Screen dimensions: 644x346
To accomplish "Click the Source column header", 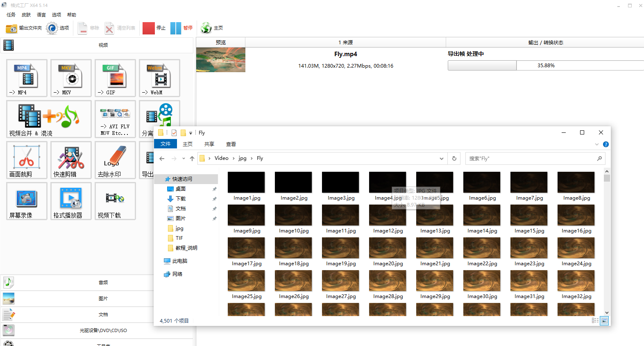I will click(x=345, y=42).
